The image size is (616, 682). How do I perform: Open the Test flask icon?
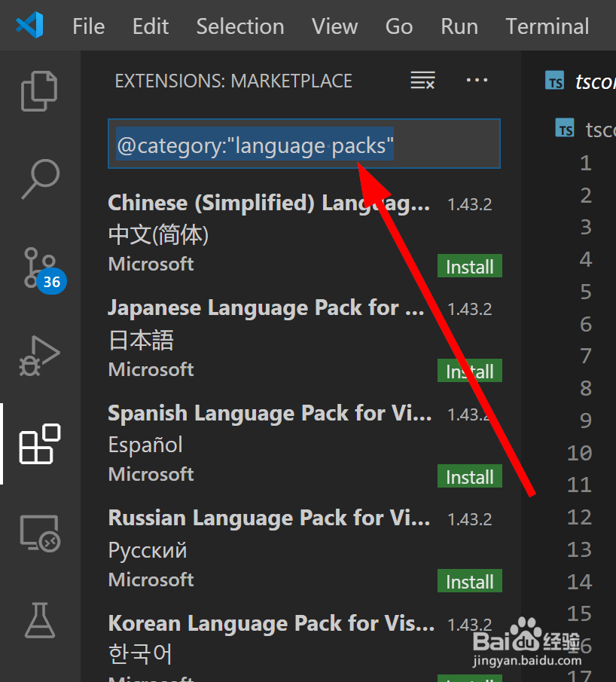click(x=40, y=620)
